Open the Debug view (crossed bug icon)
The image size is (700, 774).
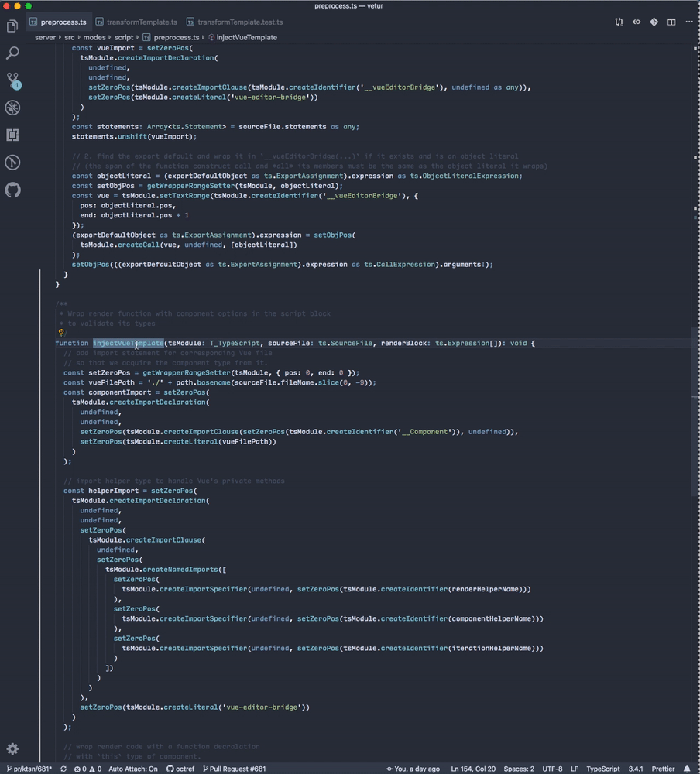coord(12,108)
